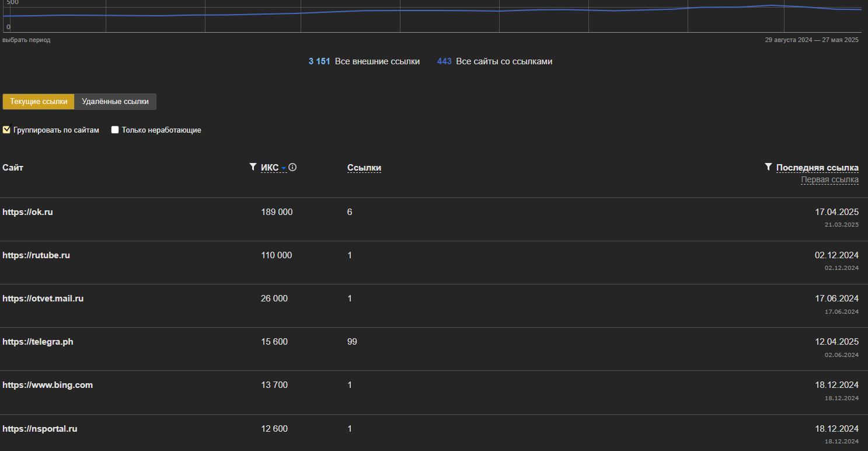Click links count 6 for ok.ru
The width and height of the screenshot is (868, 451).
click(350, 212)
